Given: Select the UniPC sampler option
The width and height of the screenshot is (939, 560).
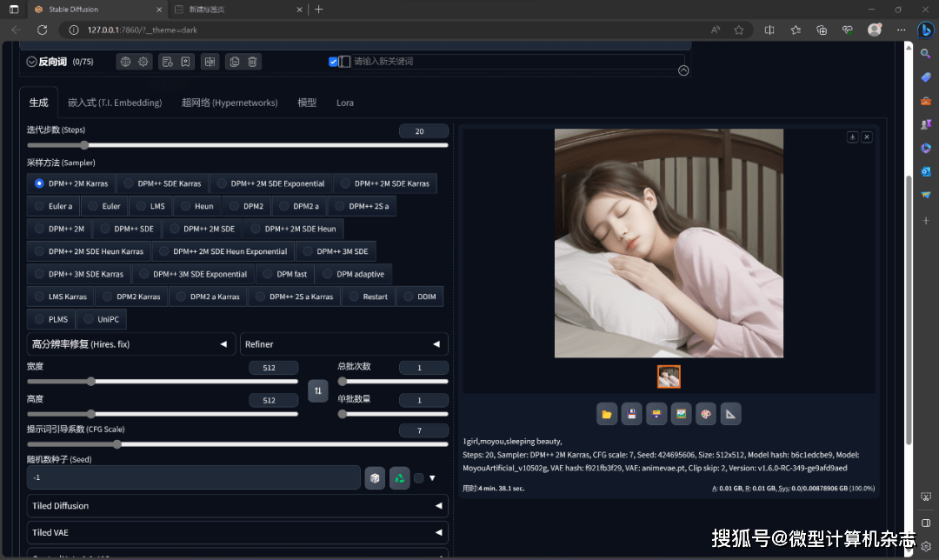Looking at the screenshot, I should pyautogui.click(x=101, y=319).
